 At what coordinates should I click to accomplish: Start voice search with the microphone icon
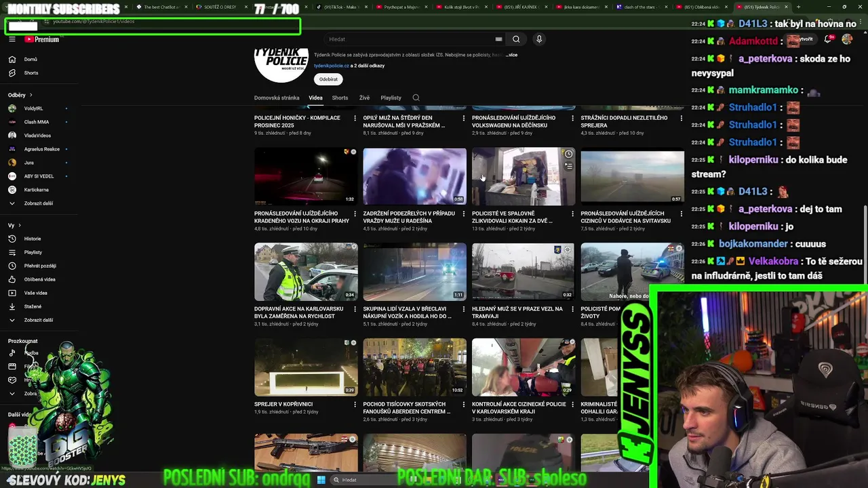click(x=539, y=39)
